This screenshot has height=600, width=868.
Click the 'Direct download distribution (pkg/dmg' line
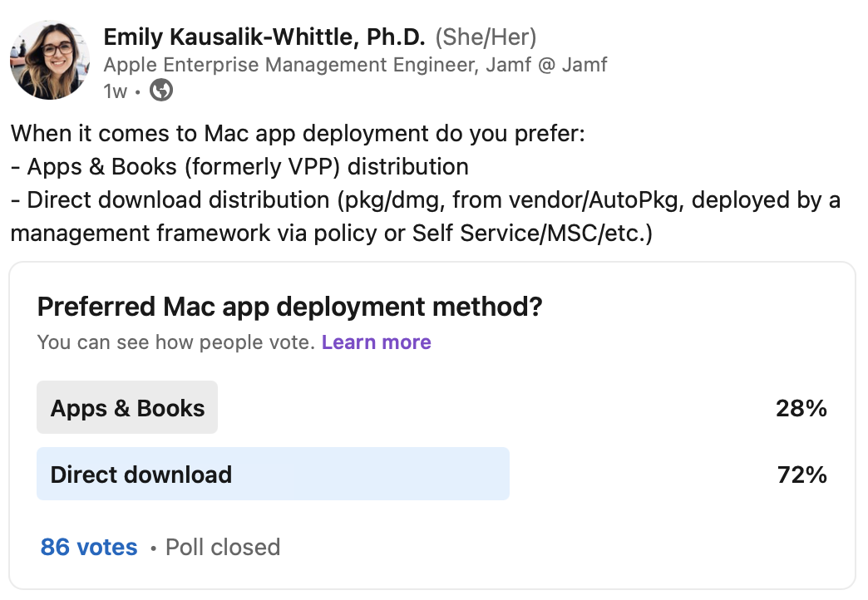pos(426,199)
